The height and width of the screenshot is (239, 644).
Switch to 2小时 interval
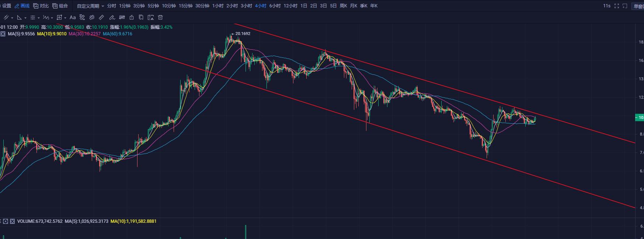coord(232,6)
